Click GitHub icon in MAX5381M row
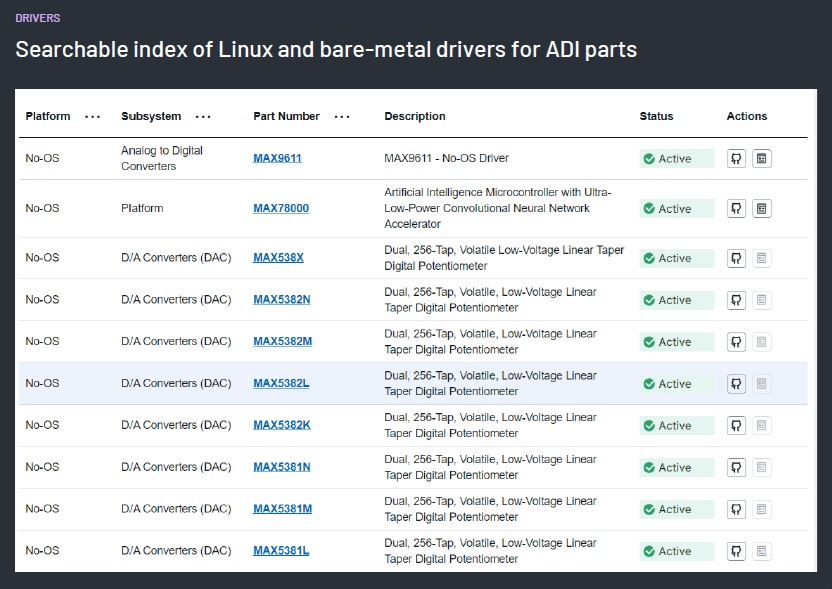Image resolution: width=832 pixels, height=589 pixels. point(737,509)
